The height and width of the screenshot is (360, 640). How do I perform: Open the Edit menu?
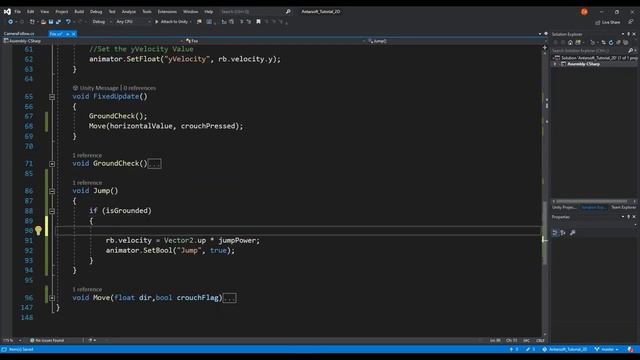(x=31, y=11)
